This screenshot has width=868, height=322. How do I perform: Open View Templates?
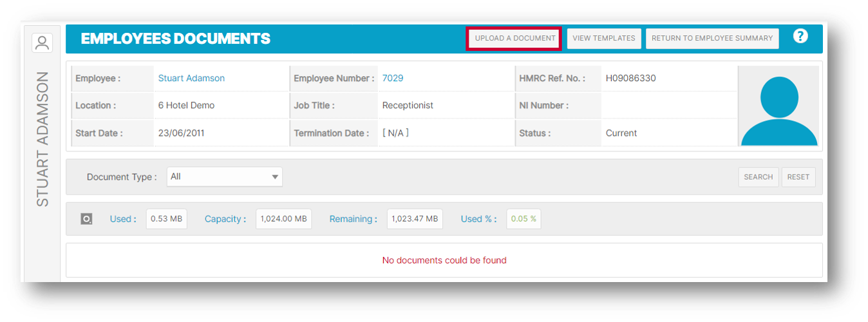click(x=603, y=38)
